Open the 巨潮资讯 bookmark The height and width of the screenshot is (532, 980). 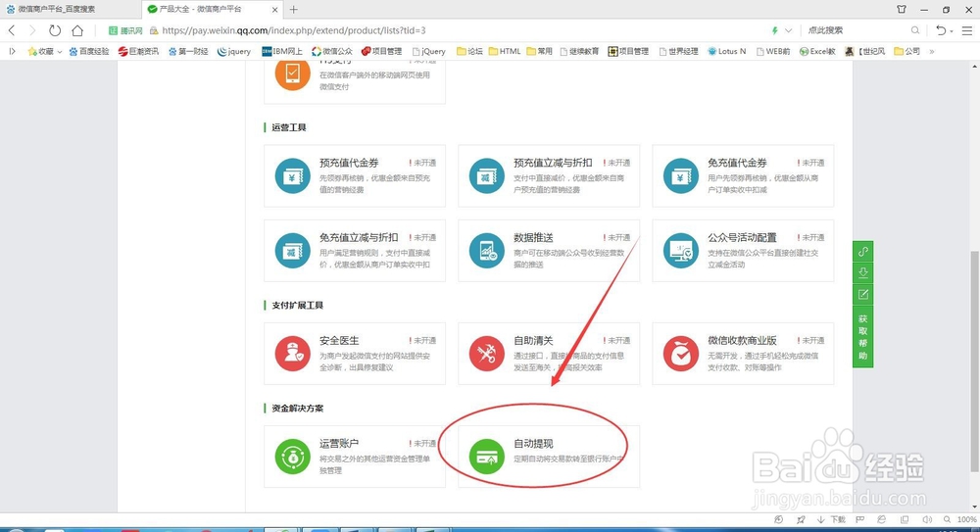pos(139,51)
